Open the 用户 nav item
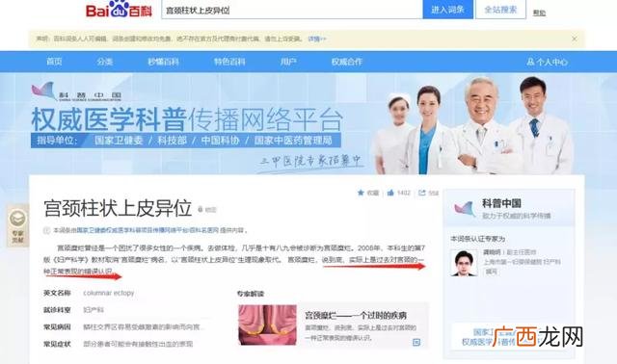 point(288,62)
